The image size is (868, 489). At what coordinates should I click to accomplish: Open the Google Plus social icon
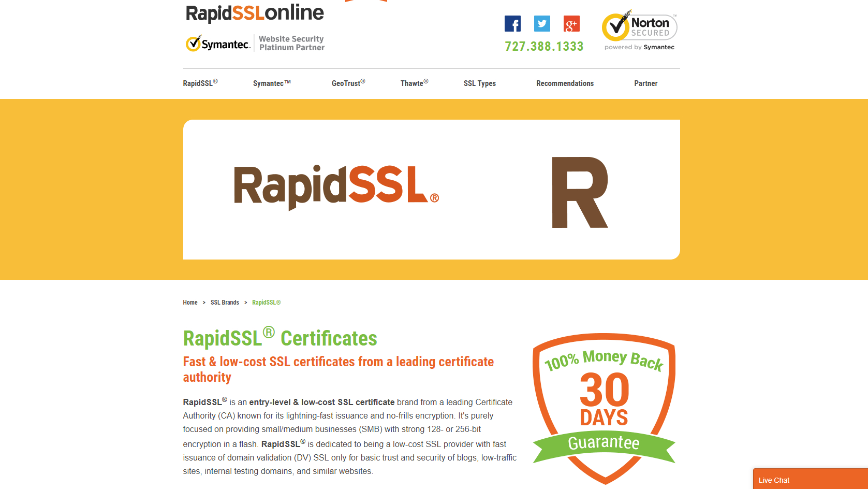pyautogui.click(x=571, y=24)
